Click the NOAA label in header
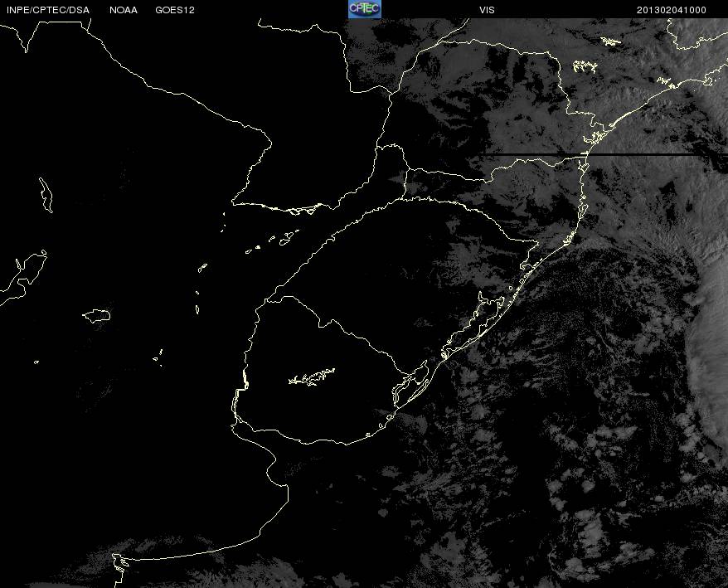Screen dimensions: 728x588 124,10
